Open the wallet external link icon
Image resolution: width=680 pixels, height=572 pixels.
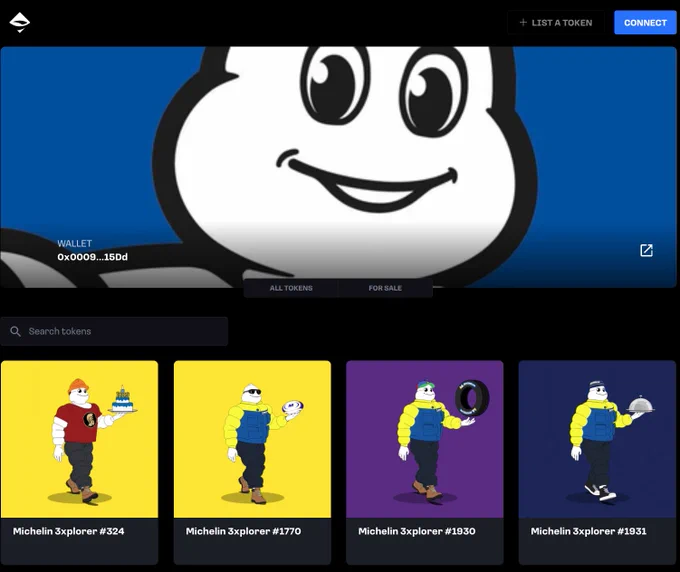(646, 250)
